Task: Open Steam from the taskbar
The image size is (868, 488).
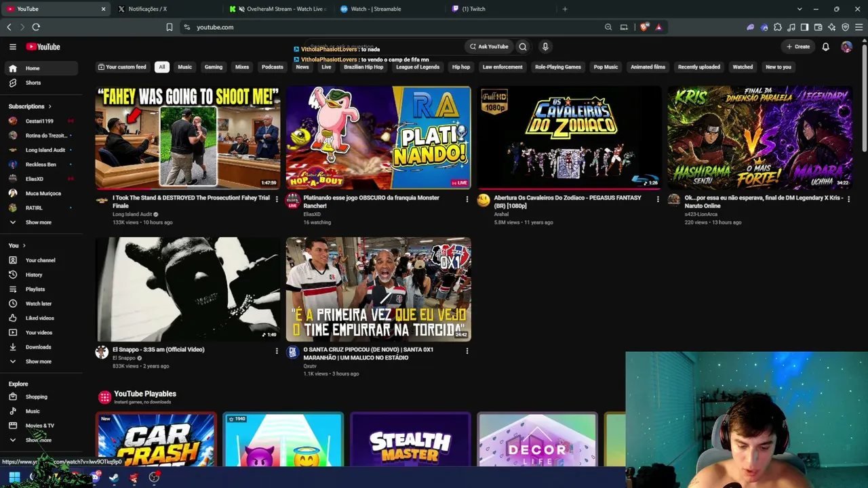Action: coord(114,477)
